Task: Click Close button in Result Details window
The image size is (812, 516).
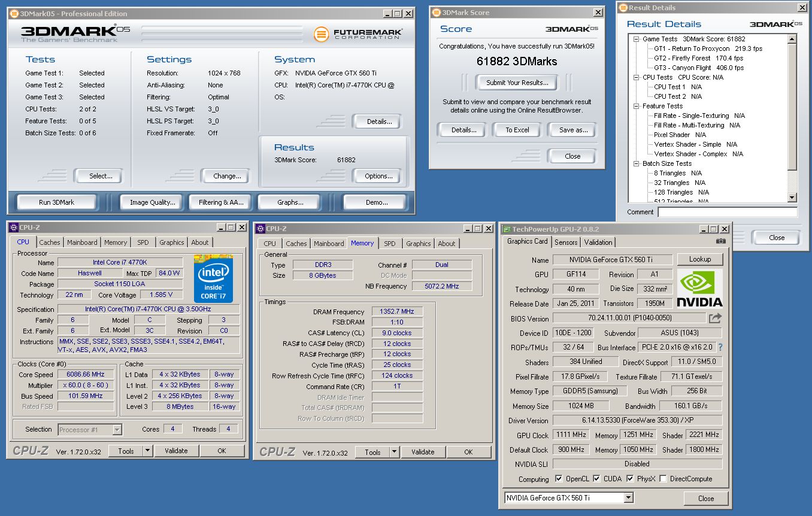Action: tap(777, 238)
